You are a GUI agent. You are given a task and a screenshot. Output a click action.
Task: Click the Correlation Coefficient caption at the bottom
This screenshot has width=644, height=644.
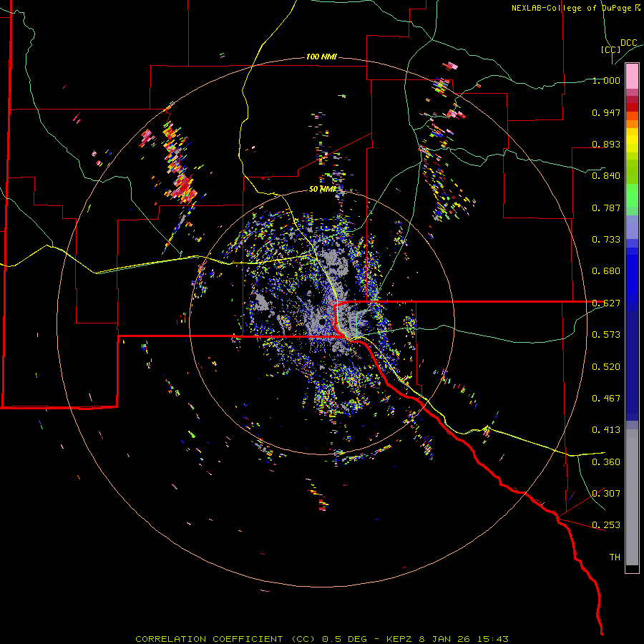click(322, 639)
